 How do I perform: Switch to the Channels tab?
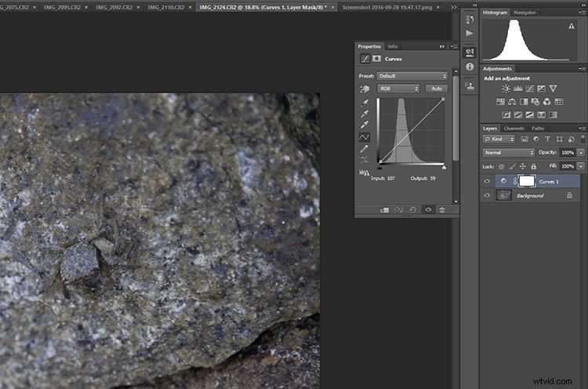click(514, 129)
